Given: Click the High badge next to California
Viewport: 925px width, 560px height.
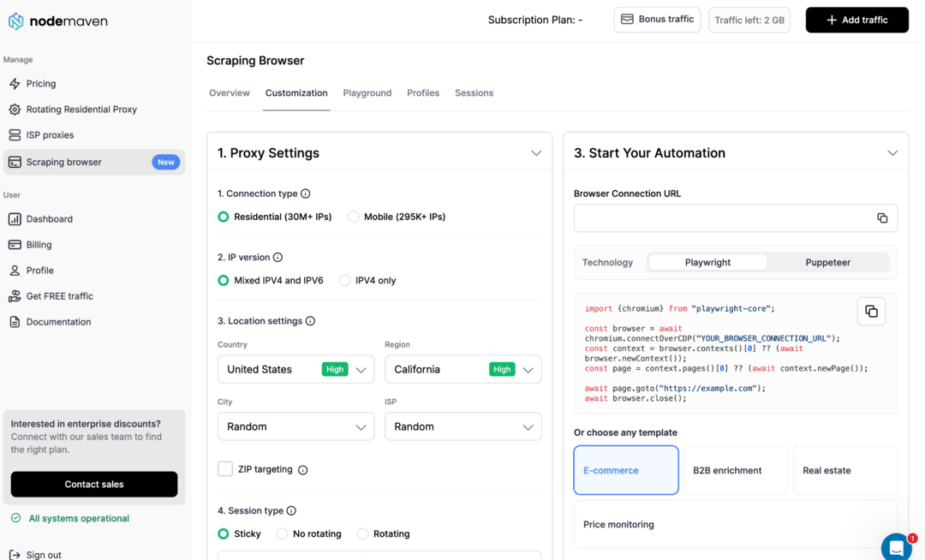Looking at the screenshot, I should [502, 370].
